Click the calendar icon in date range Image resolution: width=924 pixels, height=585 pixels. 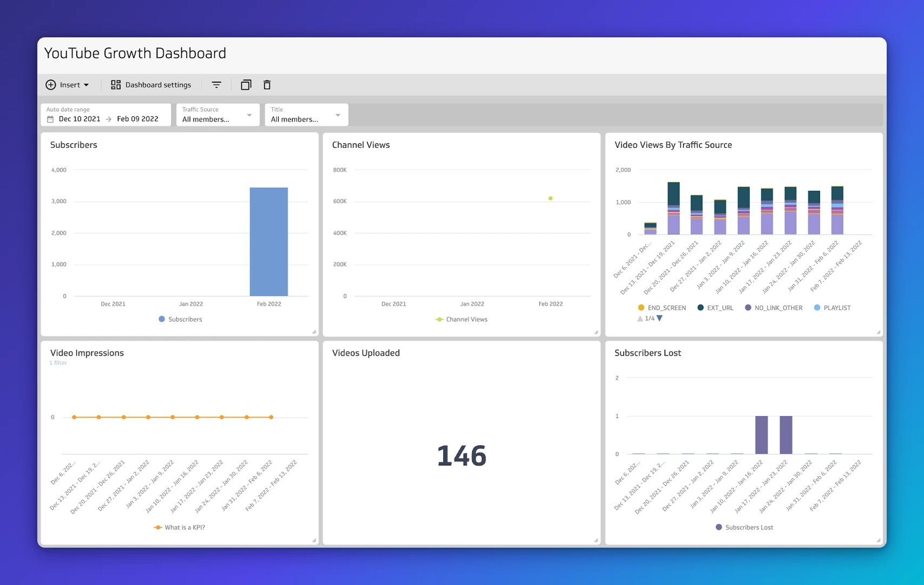[50, 119]
